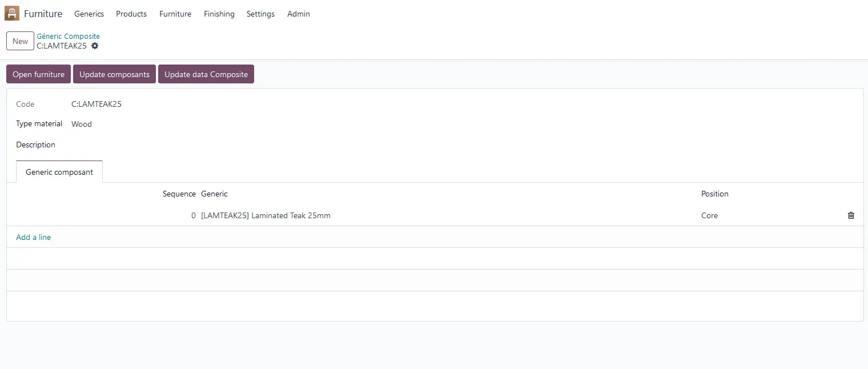This screenshot has width=868, height=369.
Task: Delete the Laminated Teak 25mm line
Action: click(x=851, y=215)
